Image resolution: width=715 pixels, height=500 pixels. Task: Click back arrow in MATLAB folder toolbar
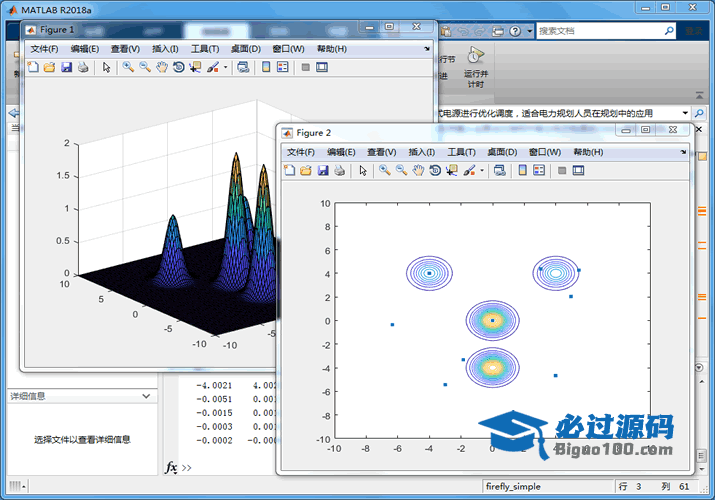click(14, 113)
